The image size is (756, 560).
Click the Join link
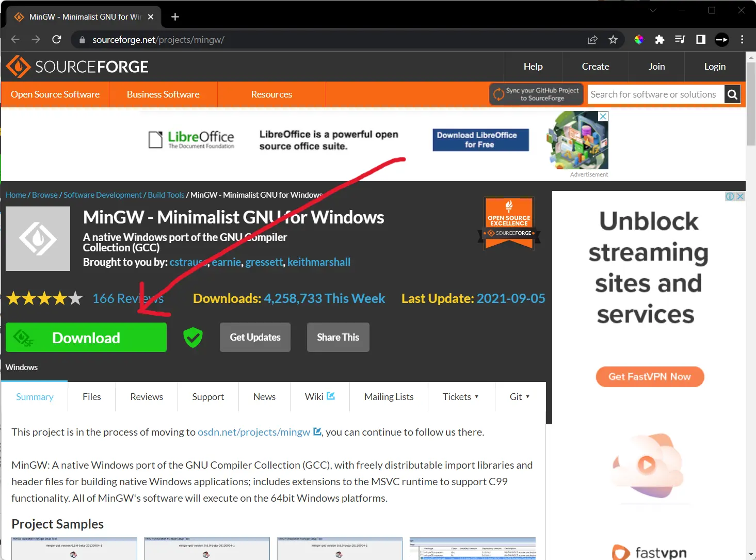pos(656,67)
